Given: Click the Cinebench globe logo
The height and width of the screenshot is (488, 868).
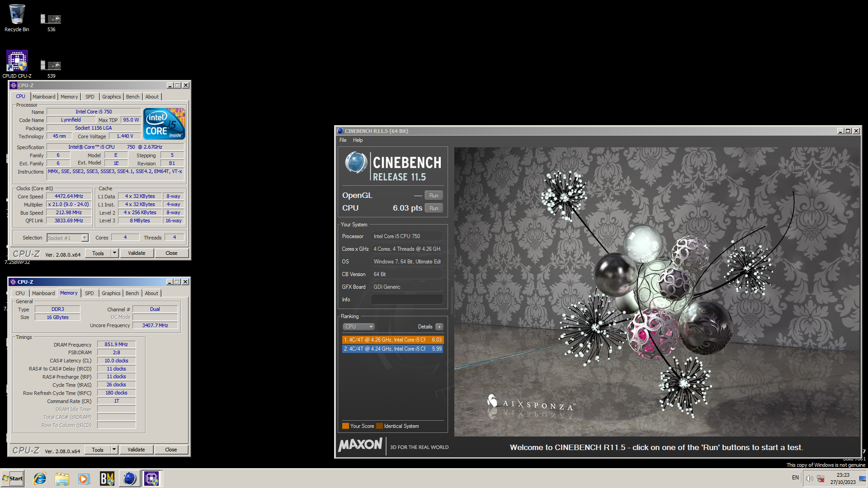Looking at the screenshot, I should click(x=356, y=163).
